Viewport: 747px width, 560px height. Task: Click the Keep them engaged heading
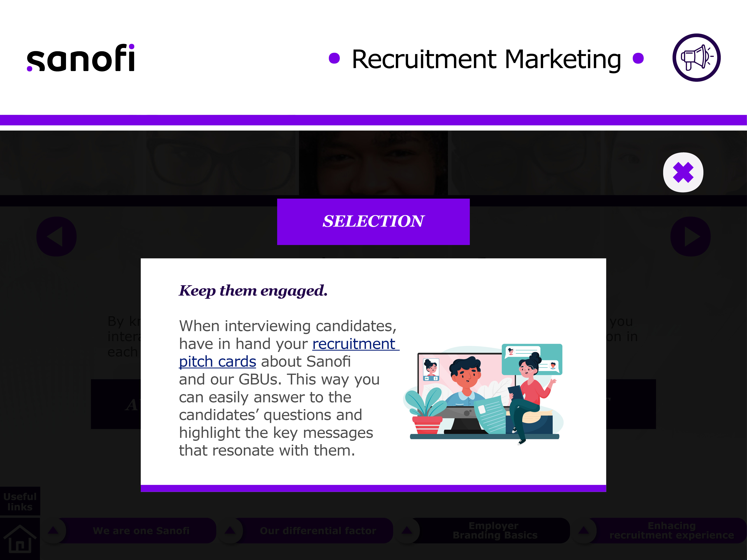coord(253,291)
